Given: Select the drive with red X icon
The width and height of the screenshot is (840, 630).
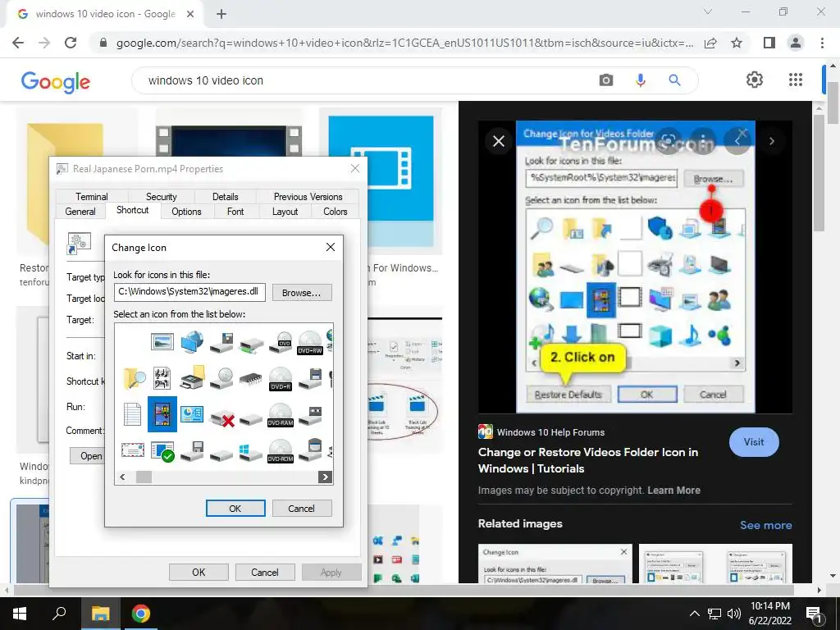Looking at the screenshot, I should [x=221, y=418].
